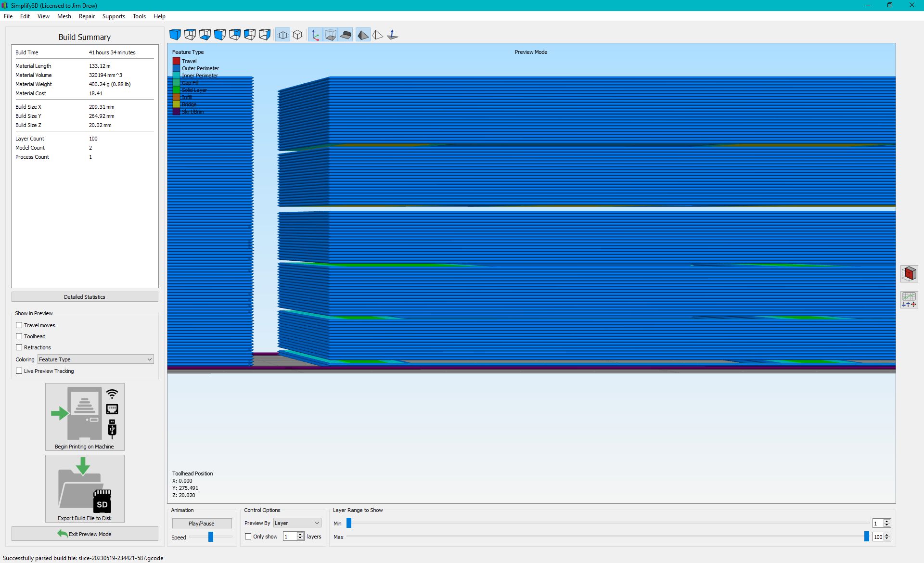Open the File menu
Screen dimensions: 924x563
8,16
